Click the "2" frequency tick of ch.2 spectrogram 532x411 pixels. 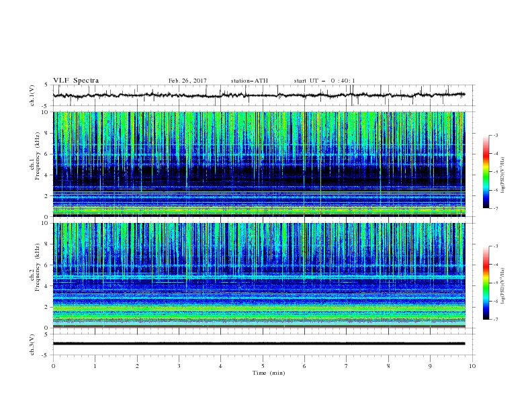[x=48, y=307]
